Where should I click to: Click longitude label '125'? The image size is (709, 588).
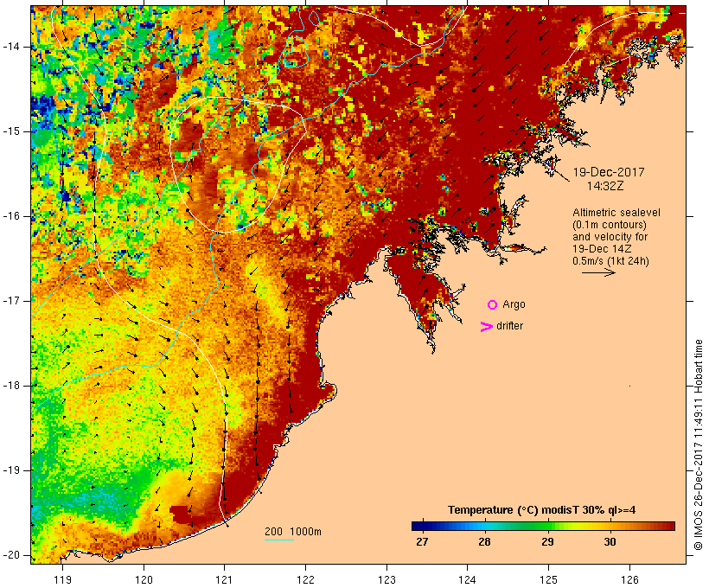pos(548,580)
